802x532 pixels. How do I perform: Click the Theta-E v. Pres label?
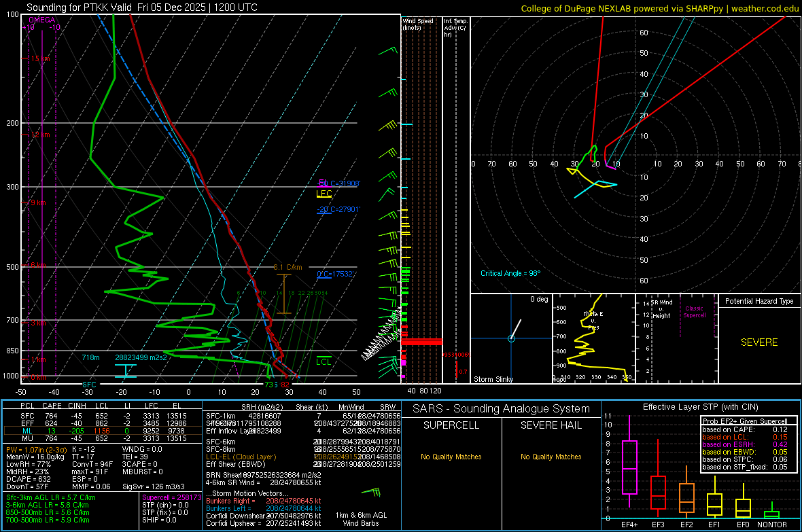(x=593, y=320)
